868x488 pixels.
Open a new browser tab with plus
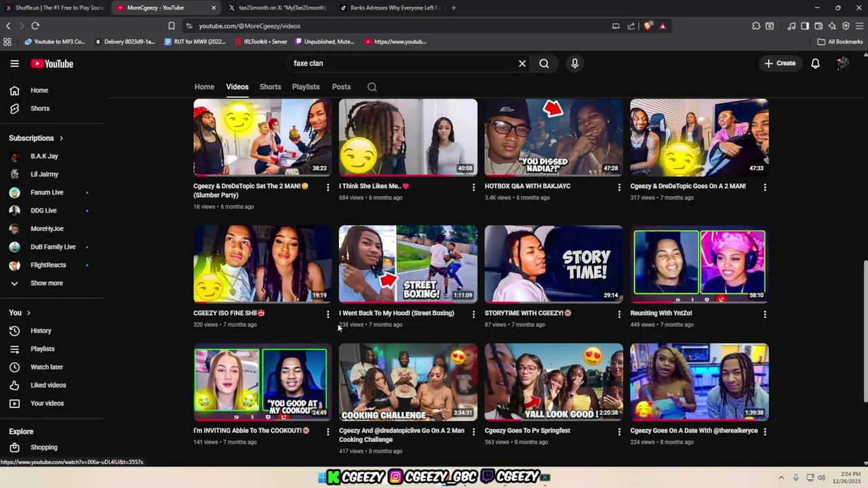tap(454, 7)
